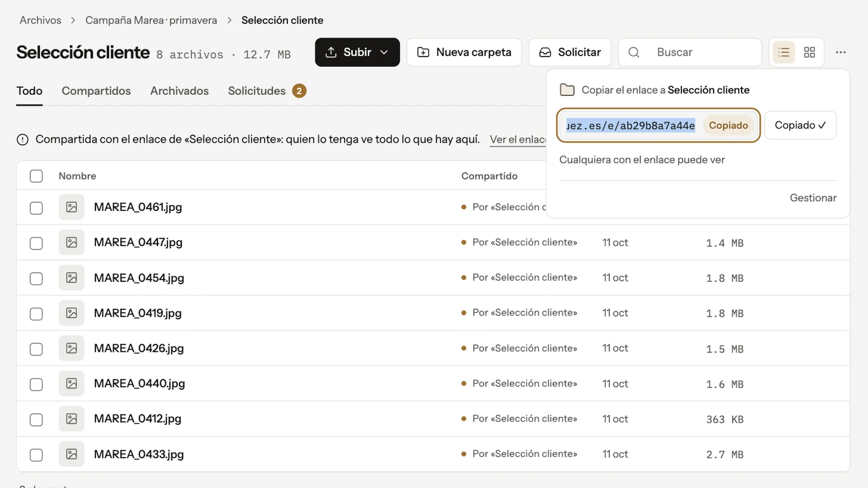
Task: Create a Nueva carpeta
Action: [464, 52]
